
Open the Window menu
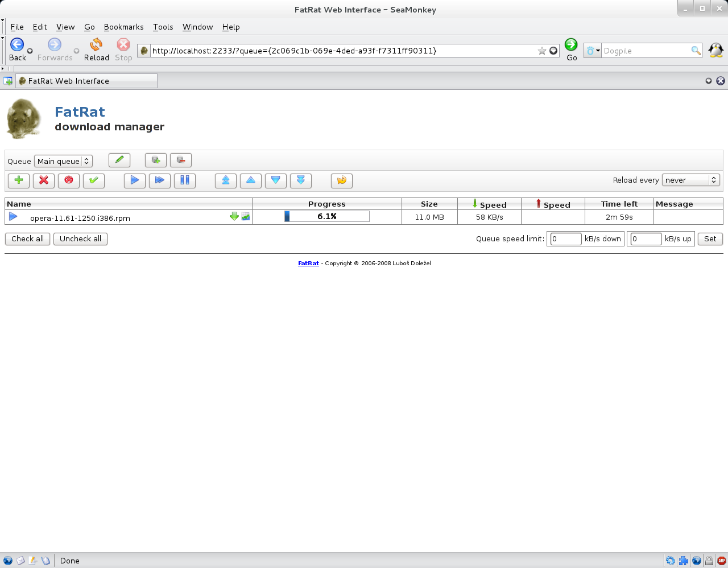pos(197,27)
